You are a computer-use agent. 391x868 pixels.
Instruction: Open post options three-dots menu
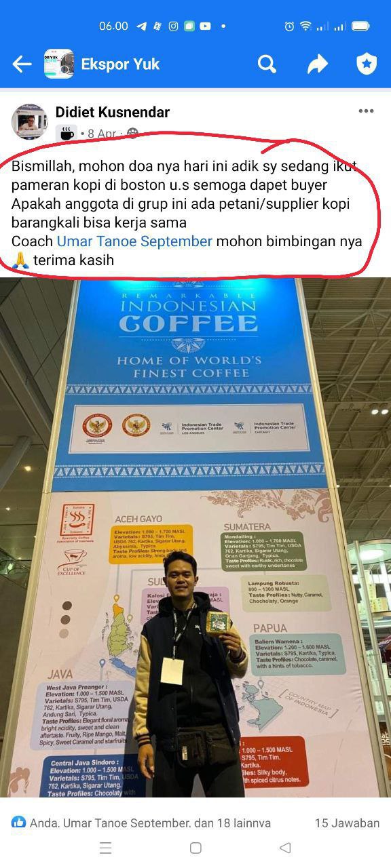tap(366, 111)
